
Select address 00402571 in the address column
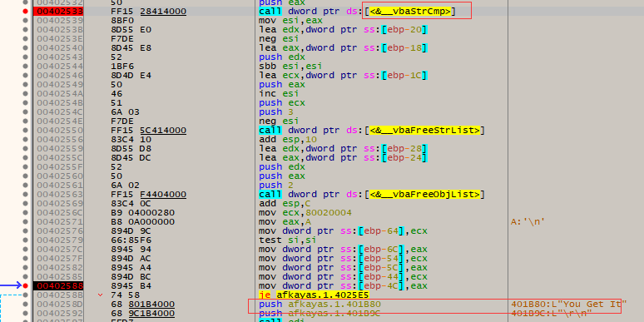coord(60,222)
